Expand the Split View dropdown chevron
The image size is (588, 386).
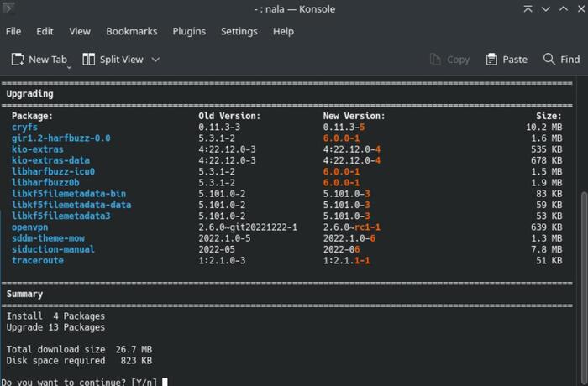155,60
